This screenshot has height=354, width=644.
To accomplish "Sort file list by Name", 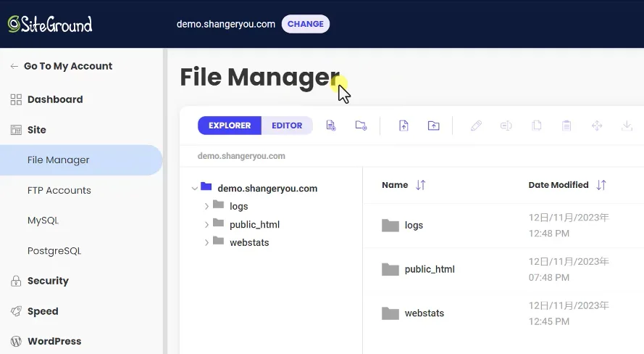I will (421, 185).
